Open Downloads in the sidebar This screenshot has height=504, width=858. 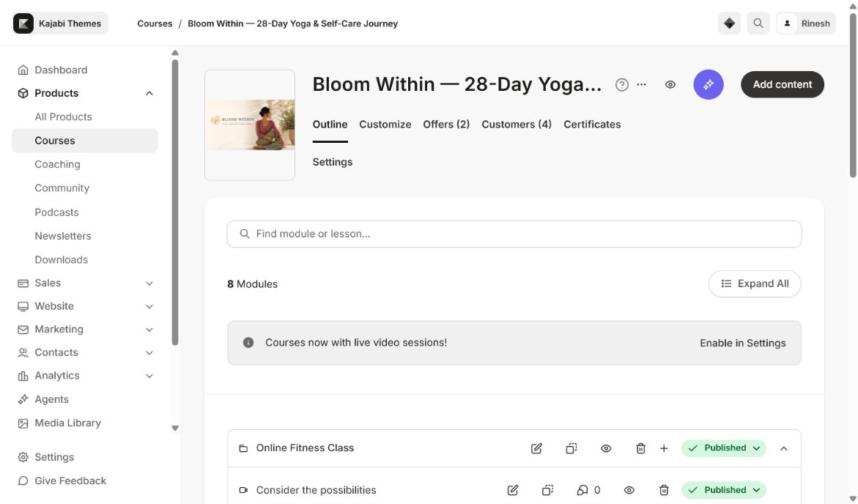(62, 260)
